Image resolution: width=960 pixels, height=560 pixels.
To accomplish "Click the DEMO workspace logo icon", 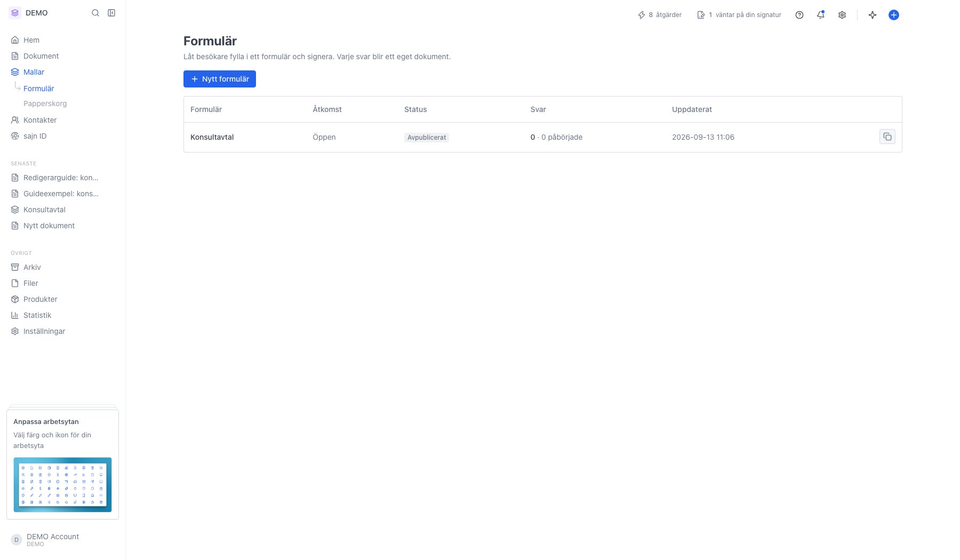I will pyautogui.click(x=15, y=13).
